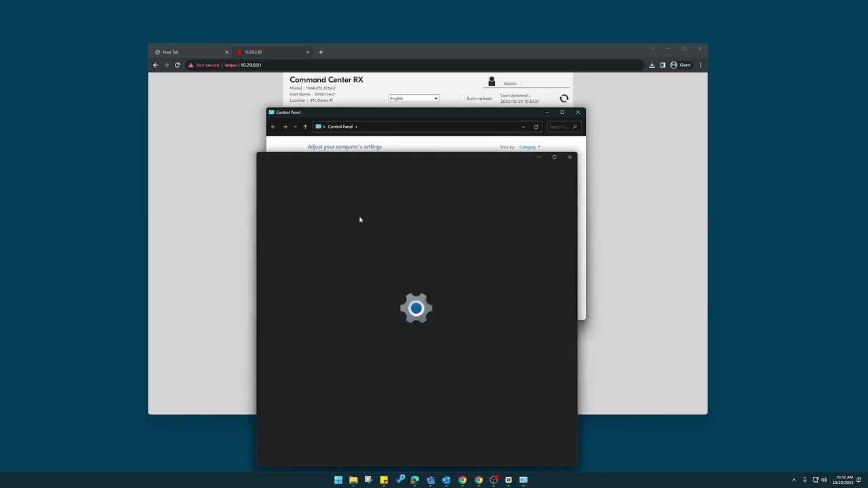Close the 10.29.0.81 browser tab
The width and height of the screenshot is (868, 488).
tap(307, 52)
